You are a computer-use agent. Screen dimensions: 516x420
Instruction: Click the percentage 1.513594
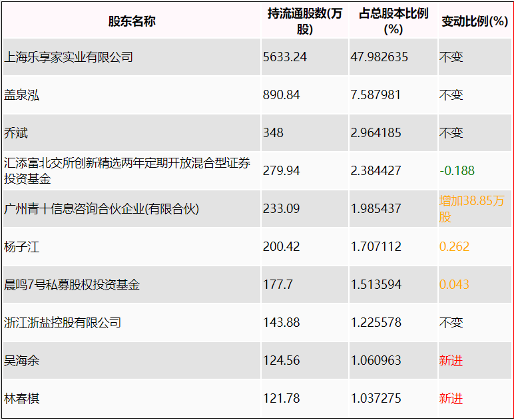tap(376, 284)
